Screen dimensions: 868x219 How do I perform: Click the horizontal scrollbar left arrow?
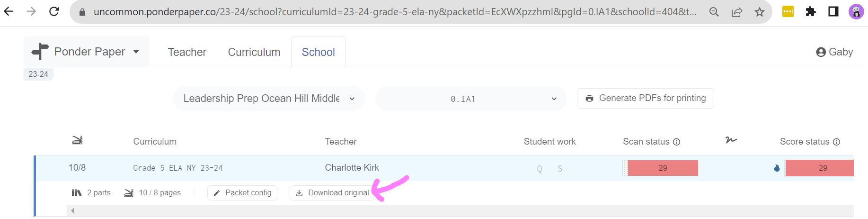click(x=72, y=210)
